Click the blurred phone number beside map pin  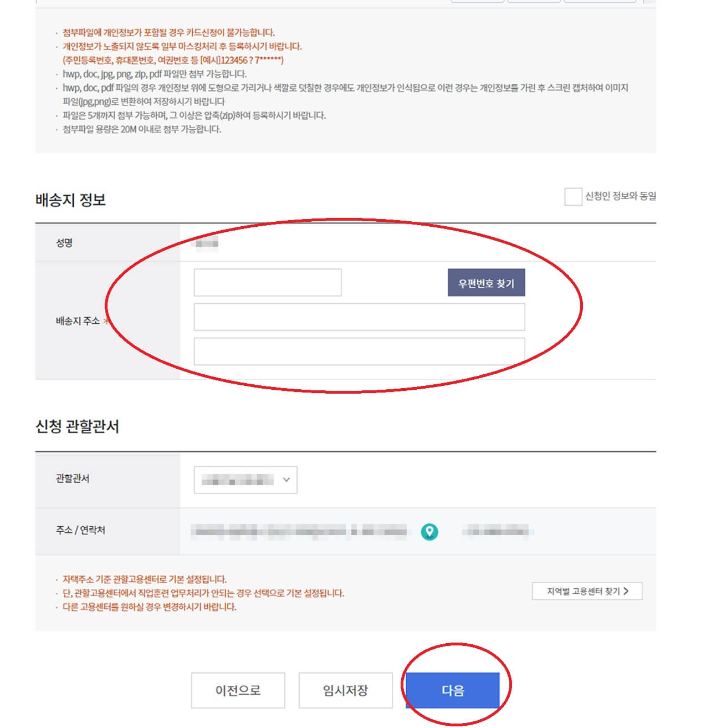coord(497,532)
